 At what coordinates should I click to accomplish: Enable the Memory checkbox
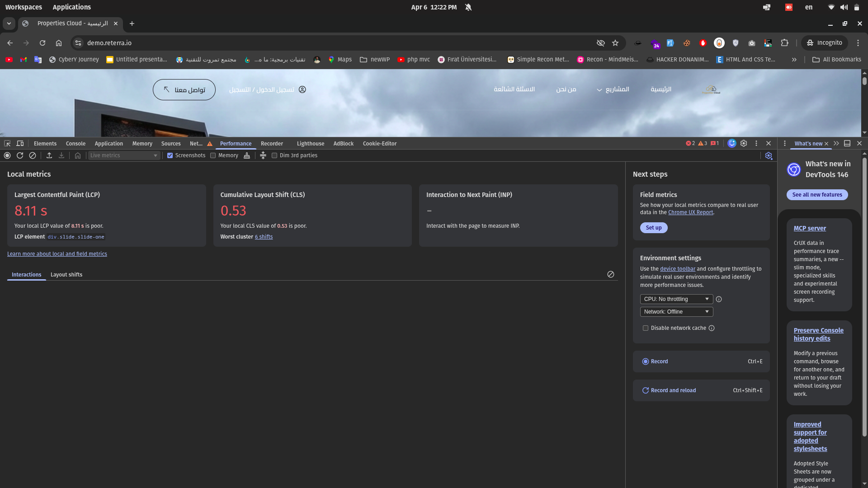[x=213, y=155]
